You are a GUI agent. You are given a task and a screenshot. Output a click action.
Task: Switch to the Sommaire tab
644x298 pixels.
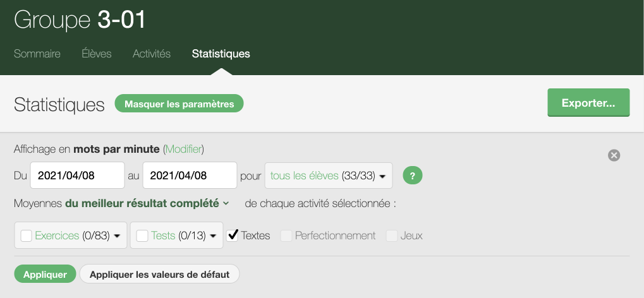tap(37, 54)
